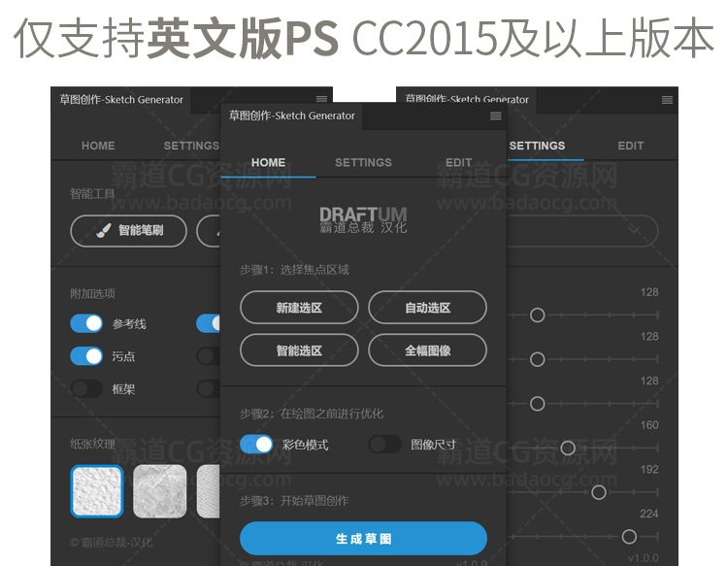Click the v1.0.0 version text in right panel

click(x=643, y=558)
